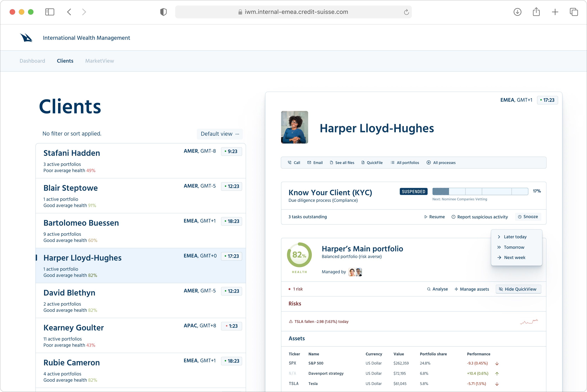
Task: Click the Snooze dropdown button
Action: pyautogui.click(x=528, y=217)
